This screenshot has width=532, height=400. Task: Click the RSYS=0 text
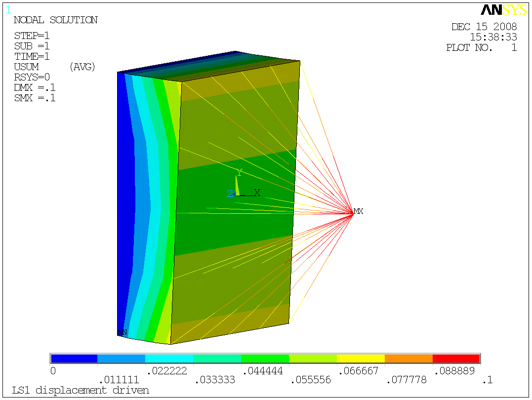[x=32, y=78]
